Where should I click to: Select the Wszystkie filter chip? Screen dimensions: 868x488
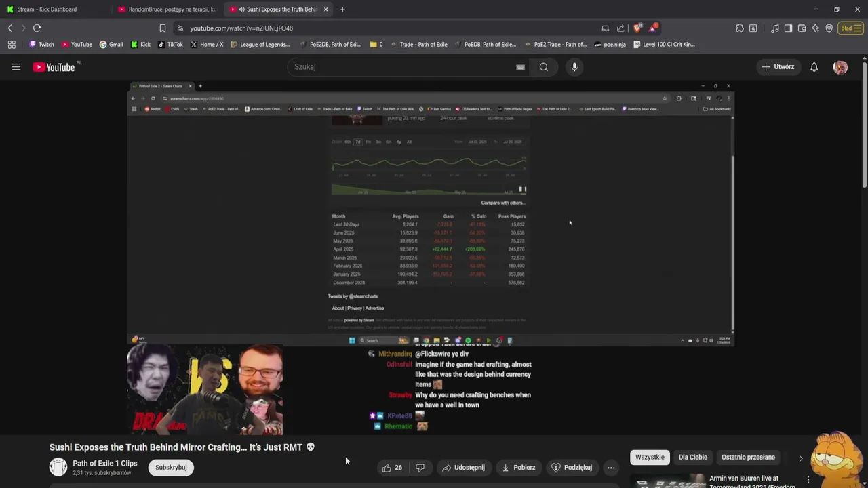pyautogui.click(x=650, y=457)
